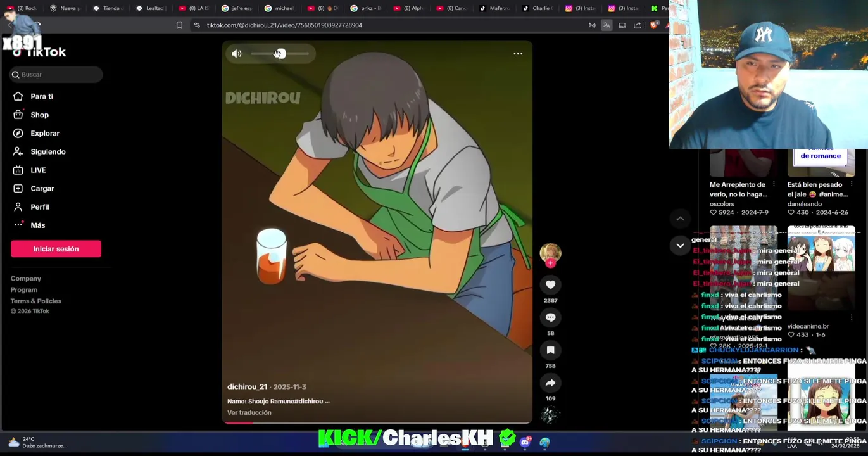Viewport: 868px width, 456px height.
Task: Open the taskbar weather widget
Action: [x=37, y=442]
